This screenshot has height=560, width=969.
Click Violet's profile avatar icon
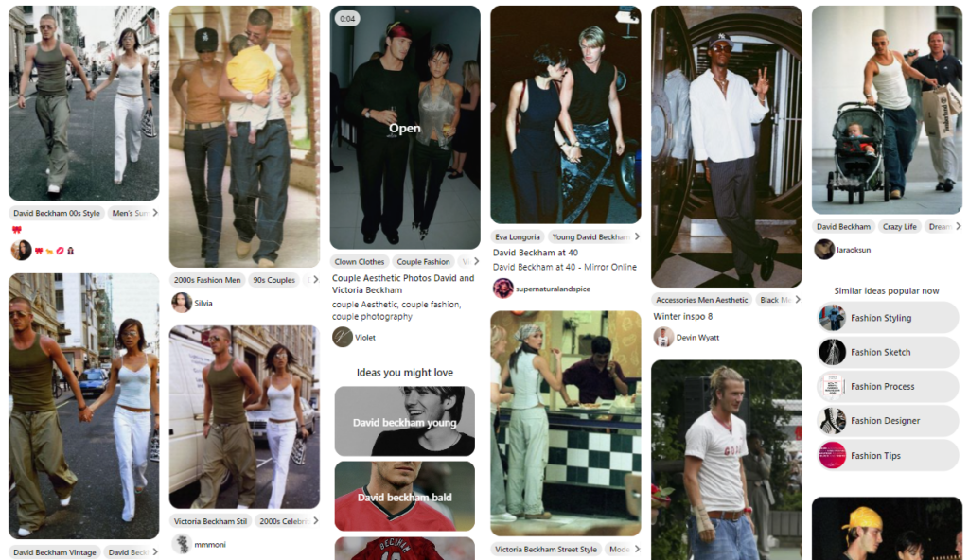343,337
